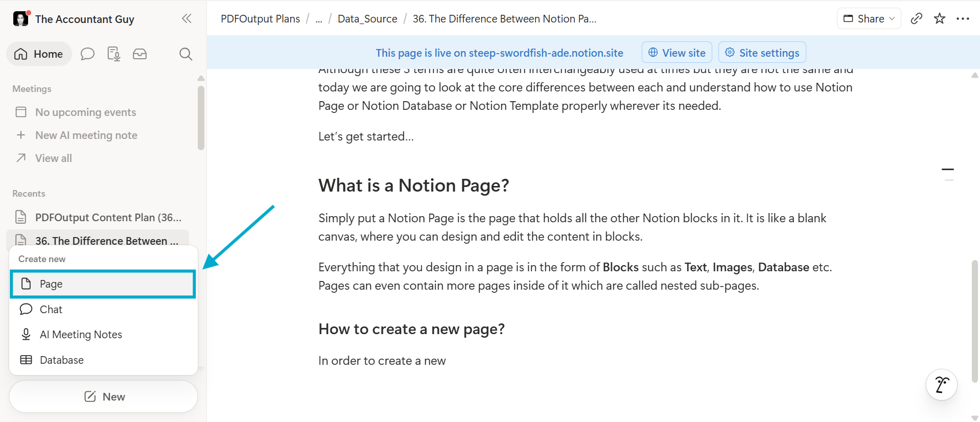980x422 pixels.
Task: Select AI Meeting Notes from Create new menu
Action: click(x=103, y=334)
